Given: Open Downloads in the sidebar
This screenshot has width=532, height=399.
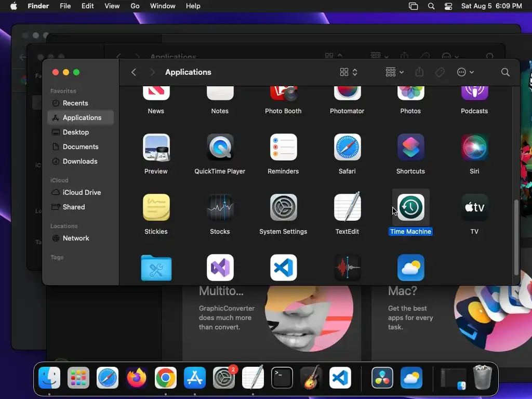Looking at the screenshot, I should (x=81, y=162).
